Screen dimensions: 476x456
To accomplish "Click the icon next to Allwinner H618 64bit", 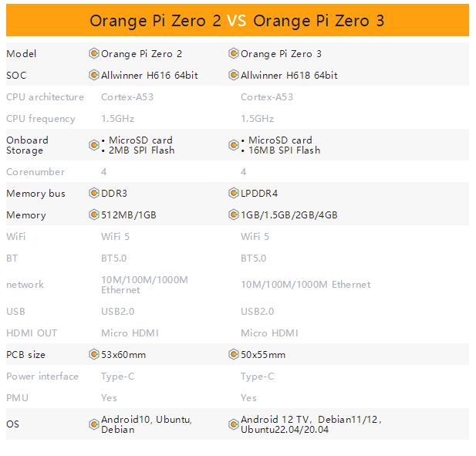I will 234,75.
